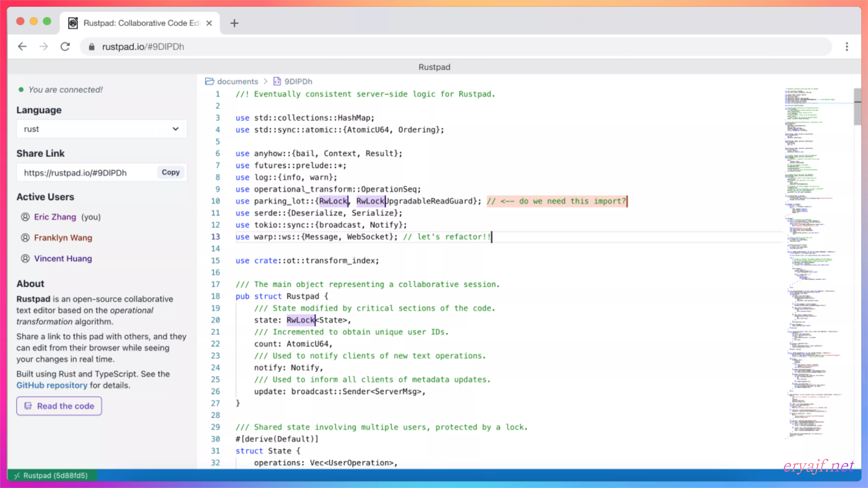This screenshot has width=868, height=488.
Task: Click the padlock icon in address bar
Action: click(91, 47)
